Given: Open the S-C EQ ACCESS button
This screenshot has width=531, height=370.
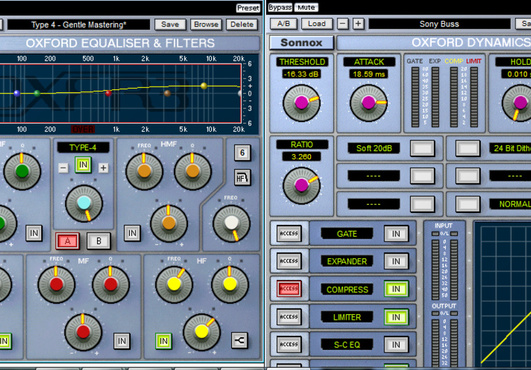Looking at the screenshot, I should point(289,344).
